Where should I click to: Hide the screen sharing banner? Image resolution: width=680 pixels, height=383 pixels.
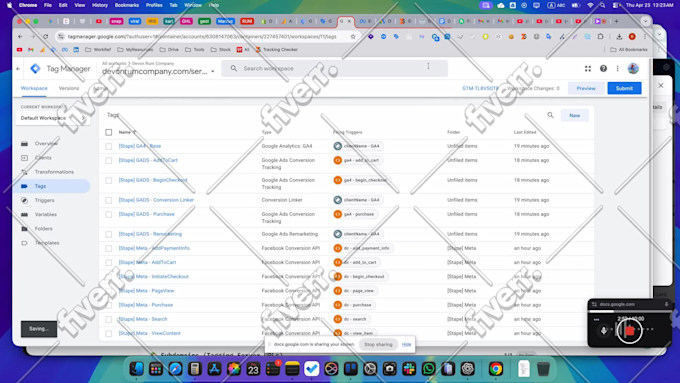[x=406, y=344]
